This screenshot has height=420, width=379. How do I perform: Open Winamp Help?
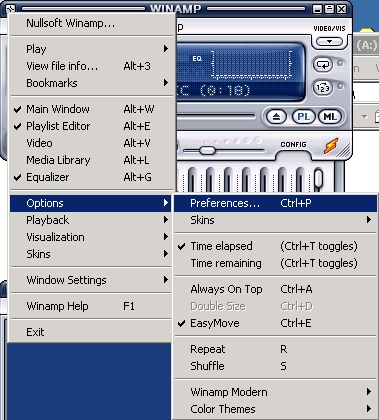pos(91,306)
